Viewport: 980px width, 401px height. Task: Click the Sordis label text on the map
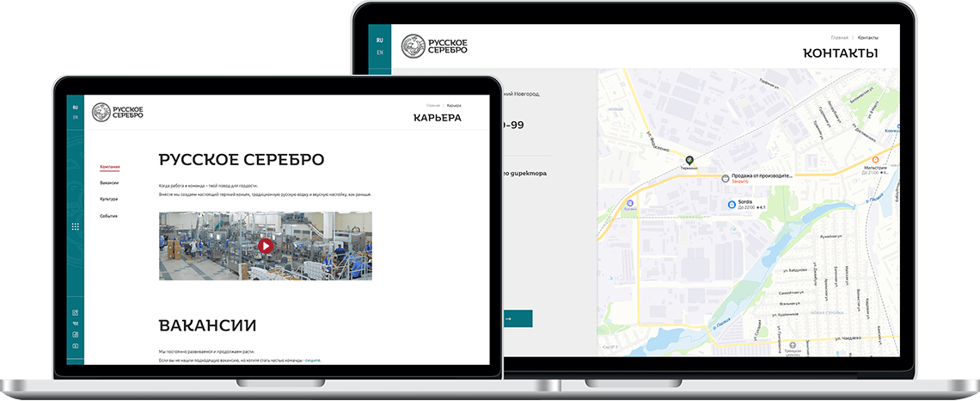(x=746, y=202)
